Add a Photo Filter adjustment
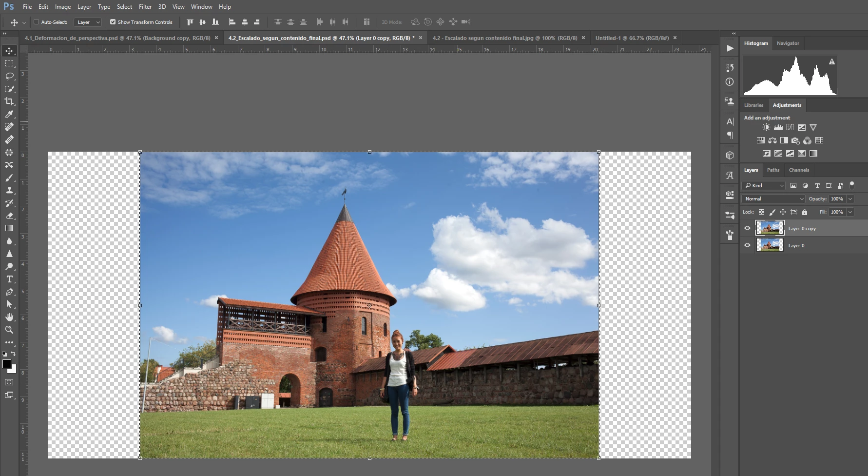868x476 pixels. pos(796,140)
